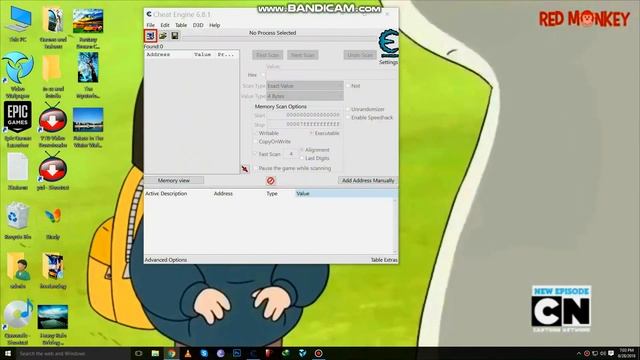The image size is (640, 360).
Task: Open Memory view
Action: click(174, 180)
